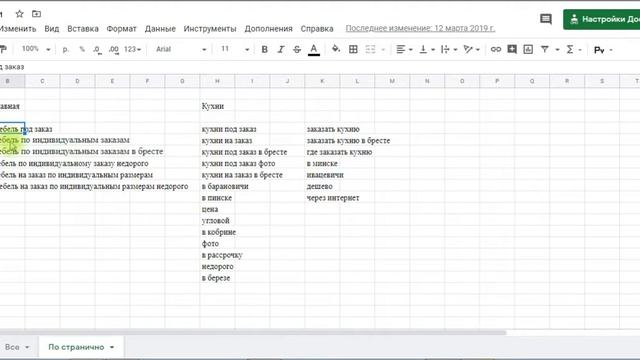This screenshot has height=360, width=640.
Task: Merge selected cells
Action: [370, 49]
